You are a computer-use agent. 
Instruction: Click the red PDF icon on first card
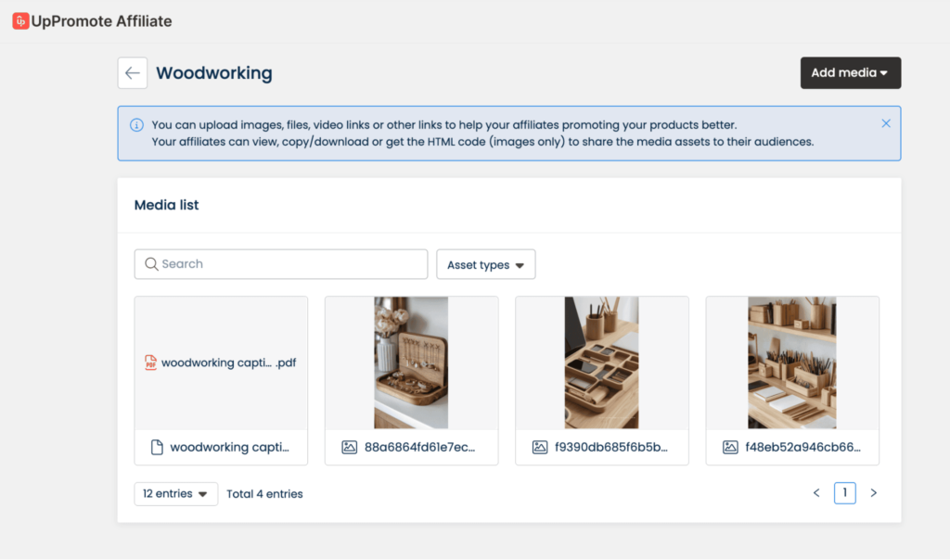[x=150, y=363]
